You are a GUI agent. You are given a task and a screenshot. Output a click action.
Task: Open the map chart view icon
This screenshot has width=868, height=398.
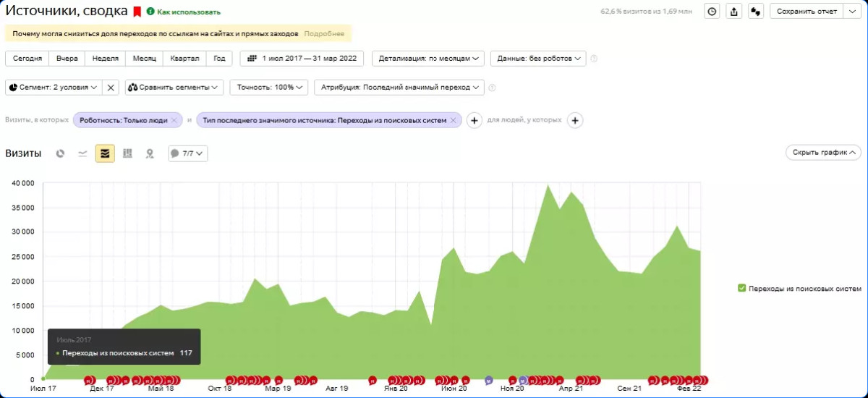(150, 153)
